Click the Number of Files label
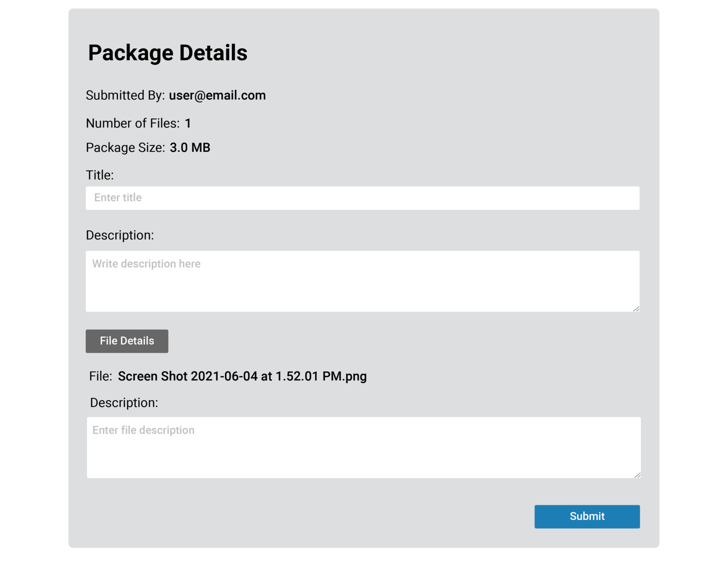Screen dimensions: 728x563 [x=133, y=123]
